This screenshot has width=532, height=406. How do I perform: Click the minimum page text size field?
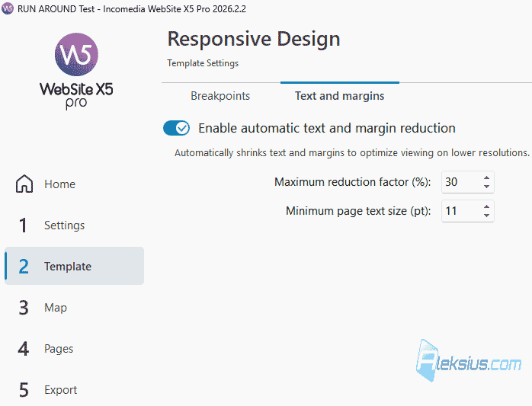click(467, 211)
